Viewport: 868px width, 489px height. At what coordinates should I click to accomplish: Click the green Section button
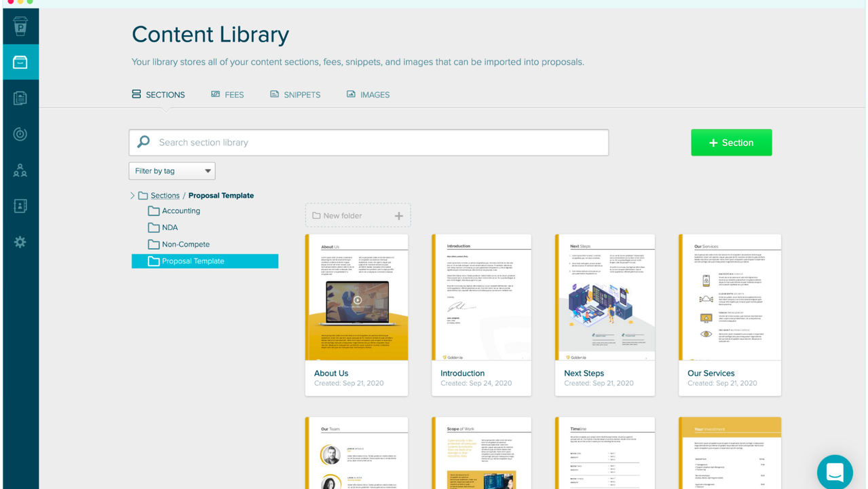coord(731,142)
